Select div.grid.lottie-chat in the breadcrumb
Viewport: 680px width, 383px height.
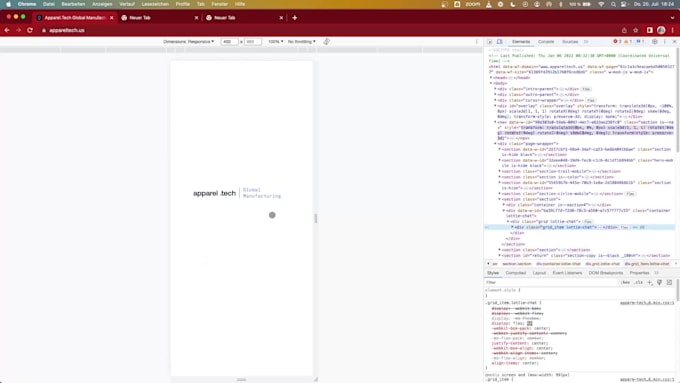pos(602,264)
